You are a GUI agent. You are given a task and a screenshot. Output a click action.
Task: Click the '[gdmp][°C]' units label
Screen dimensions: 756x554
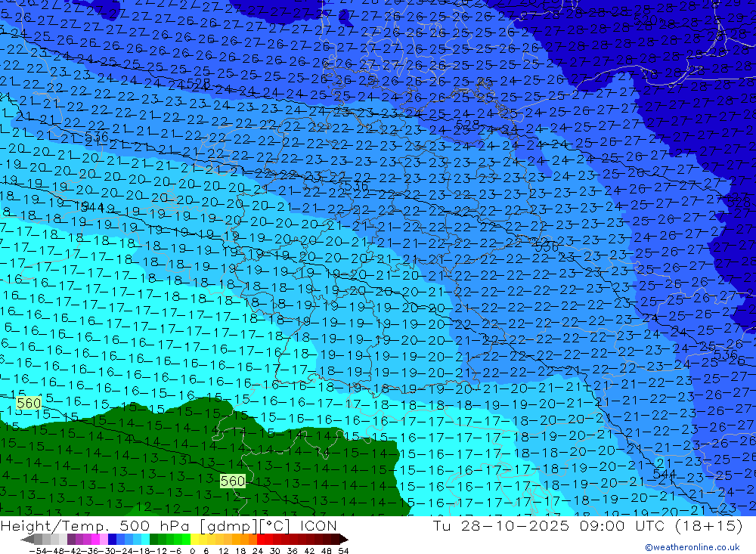coord(244,526)
